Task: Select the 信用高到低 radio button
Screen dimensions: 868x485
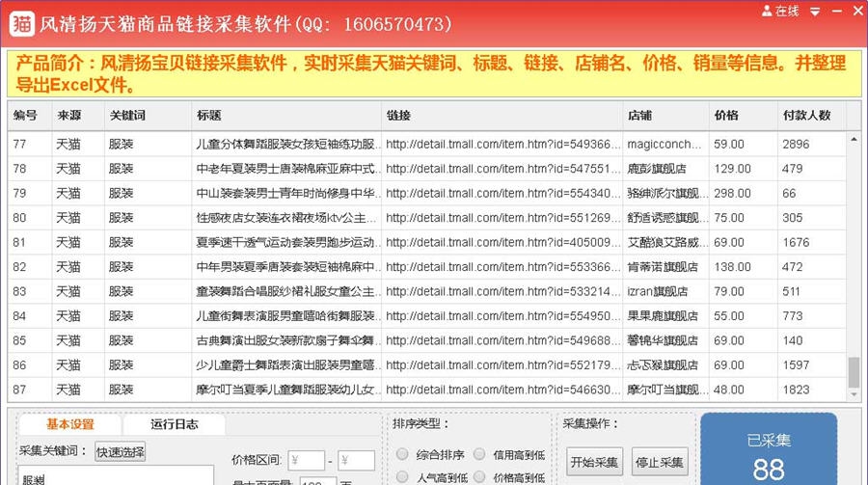Action: [x=479, y=454]
